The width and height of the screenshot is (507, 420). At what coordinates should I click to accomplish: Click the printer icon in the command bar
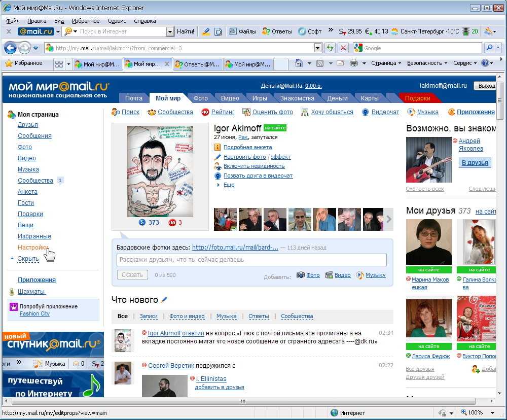[x=354, y=63]
